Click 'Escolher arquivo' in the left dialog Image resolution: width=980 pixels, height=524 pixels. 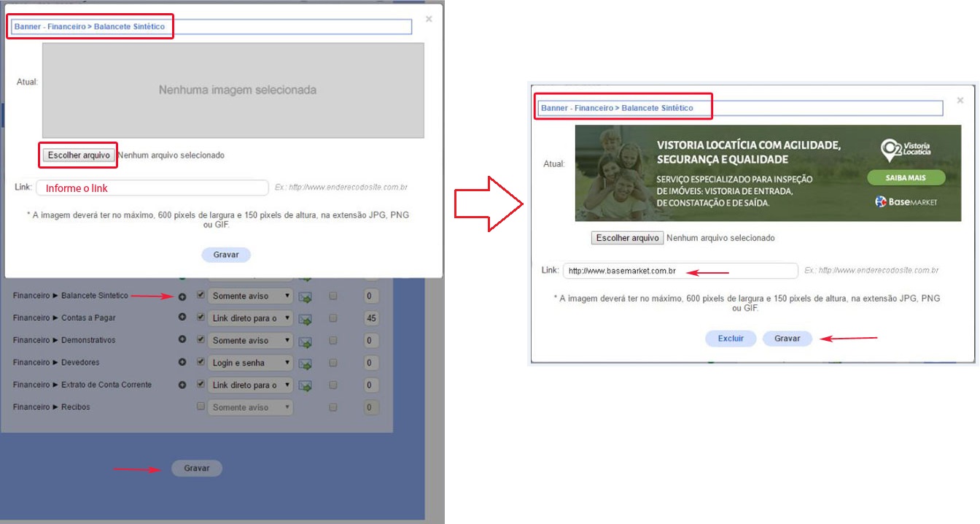[79, 155]
